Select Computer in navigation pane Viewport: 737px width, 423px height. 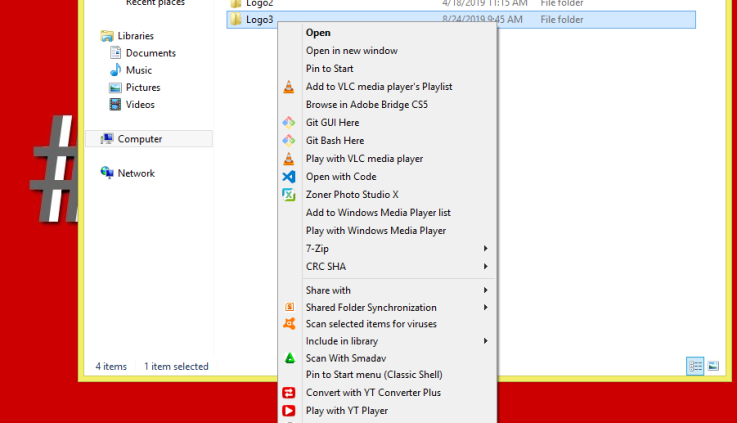click(x=139, y=139)
